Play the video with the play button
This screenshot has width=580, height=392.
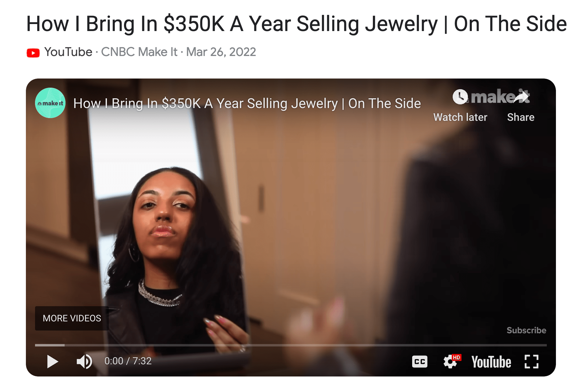(52, 362)
